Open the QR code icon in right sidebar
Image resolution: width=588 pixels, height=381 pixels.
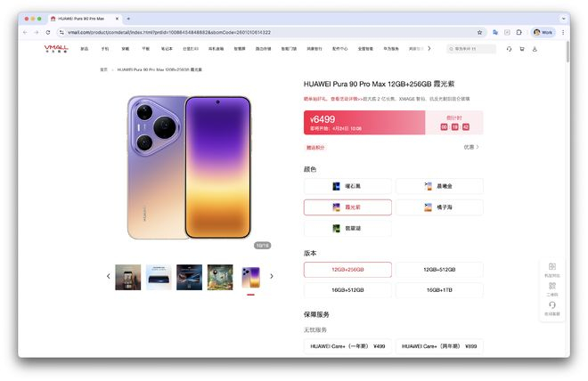(552, 288)
